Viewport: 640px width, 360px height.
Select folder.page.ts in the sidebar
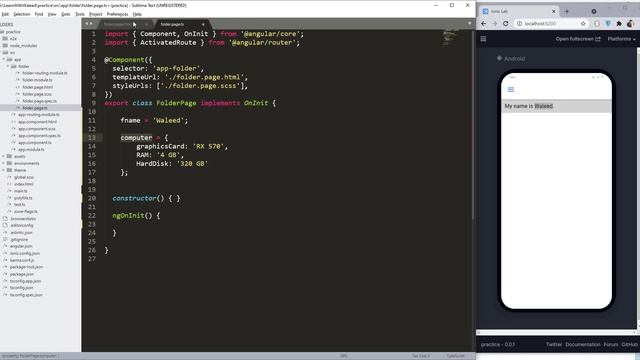[x=35, y=108]
